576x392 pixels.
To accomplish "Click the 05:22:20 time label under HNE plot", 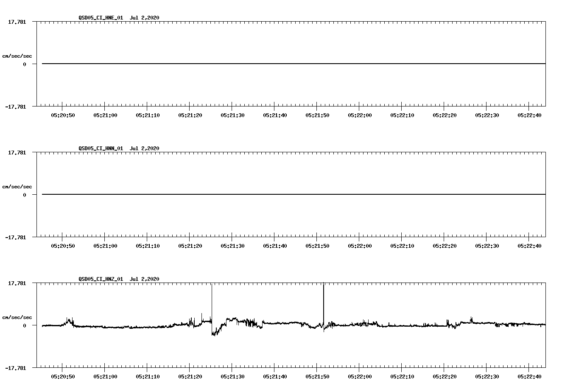I will point(445,115).
